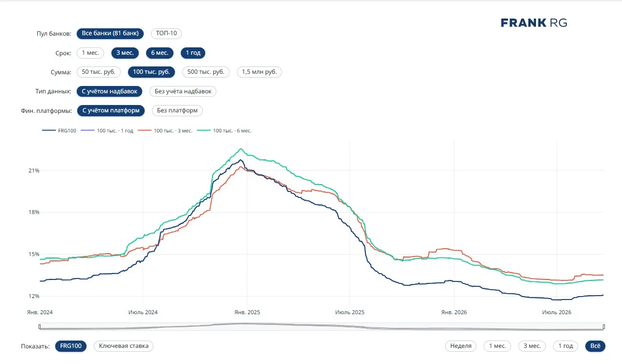This screenshot has height=364, width=622.
Task: Click the Янв. 2026 axis label
Action: (454, 312)
